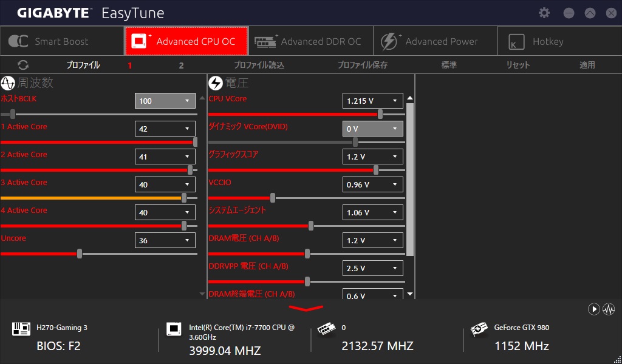
Task: Click the 1152 MHz GPU clock reading
Action: point(522,346)
